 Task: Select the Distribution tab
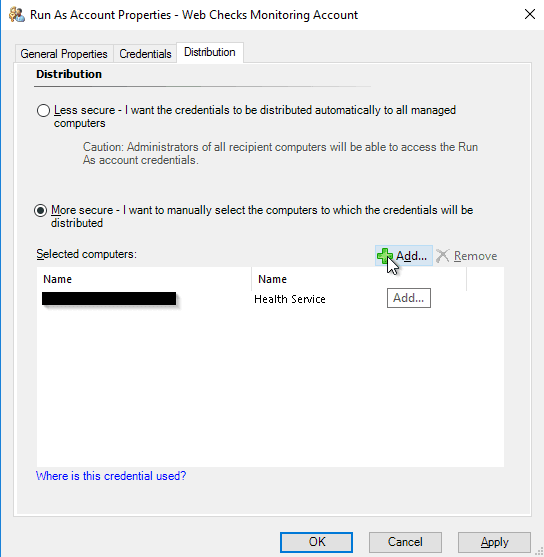(210, 52)
